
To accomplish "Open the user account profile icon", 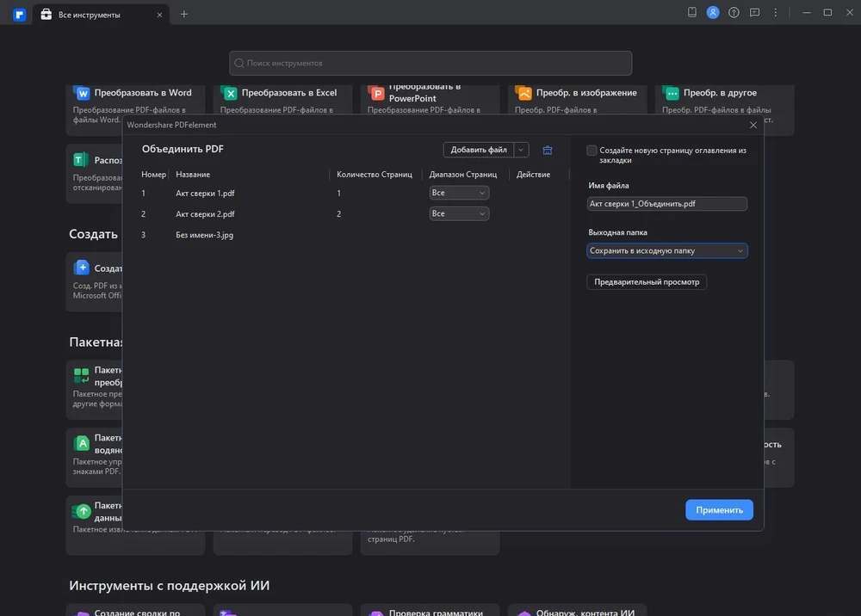I will [713, 13].
